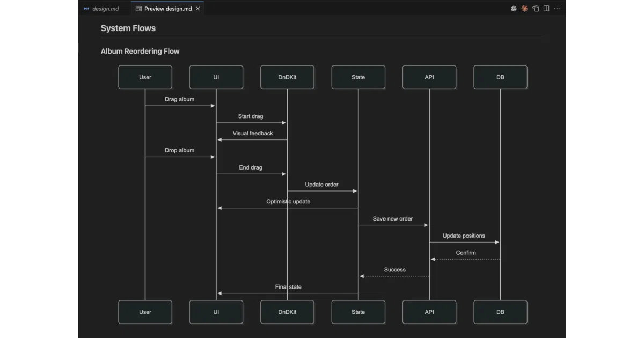Select the DB box at the diagram top
Image resolution: width=644 pixels, height=338 pixels.
click(x=500, y=77)
